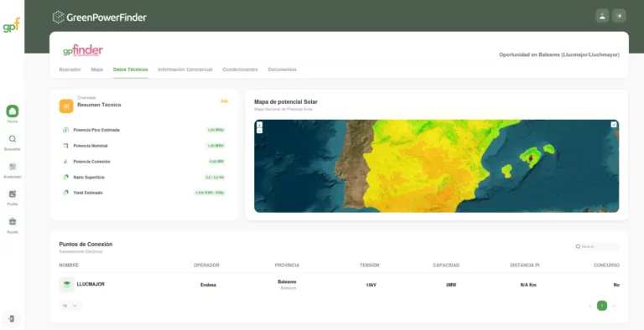Click the Potencia Conexión icon
644x330 pixels.
[65, 162]
